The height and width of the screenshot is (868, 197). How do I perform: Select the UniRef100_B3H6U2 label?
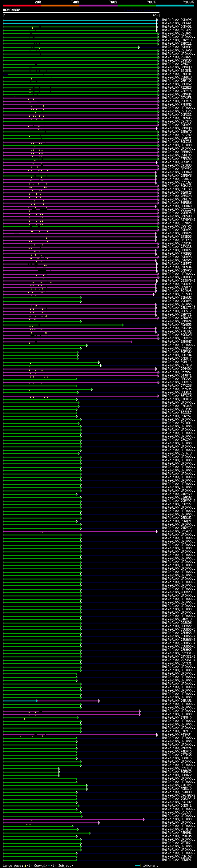[x=177, y=298]
